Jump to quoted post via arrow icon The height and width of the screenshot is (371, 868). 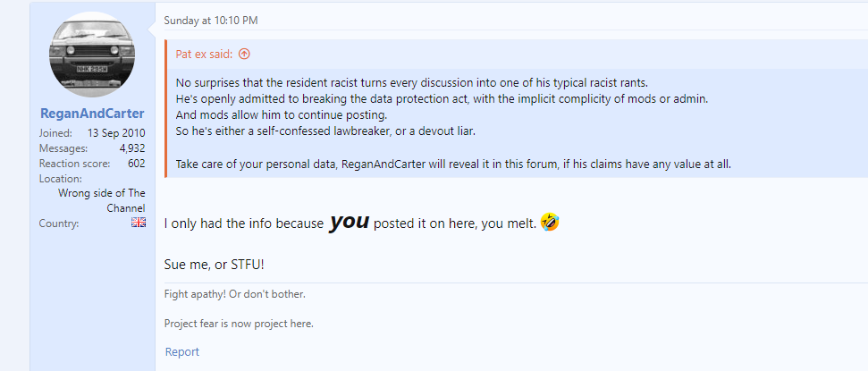(244, 54)
